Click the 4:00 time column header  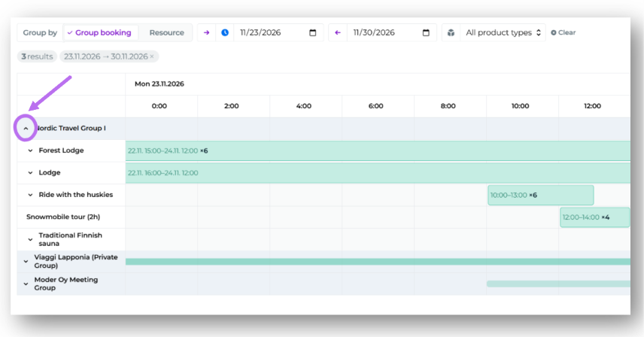click(x=304, y=106)
